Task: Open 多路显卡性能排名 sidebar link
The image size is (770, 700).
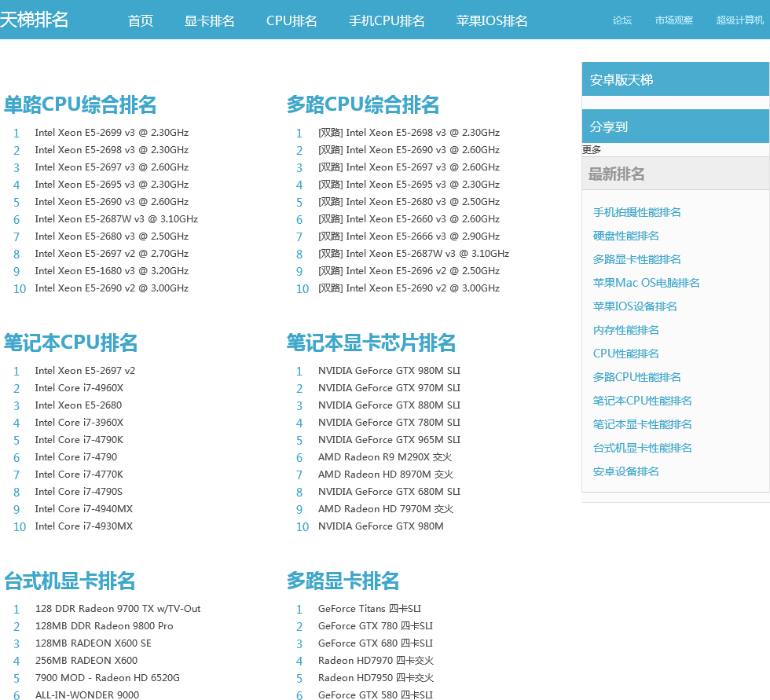Action: pyautogui.click(x=637, y=259)
